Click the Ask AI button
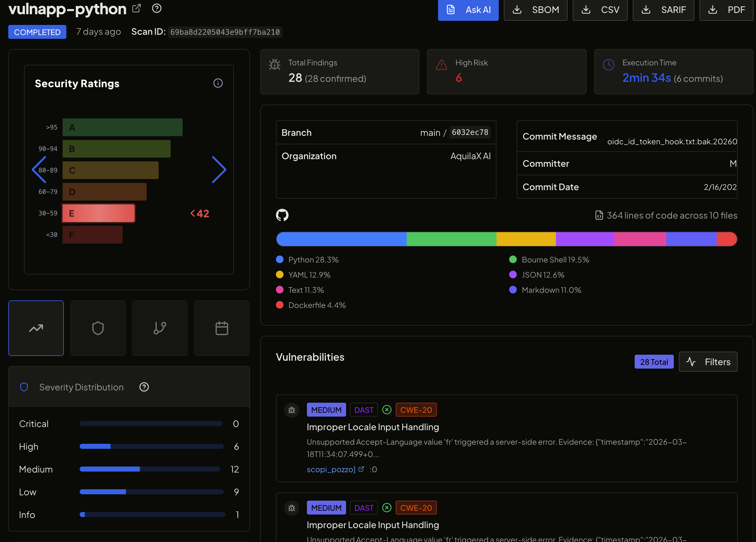This screenshot has width=756, height=542. point(468,10)
